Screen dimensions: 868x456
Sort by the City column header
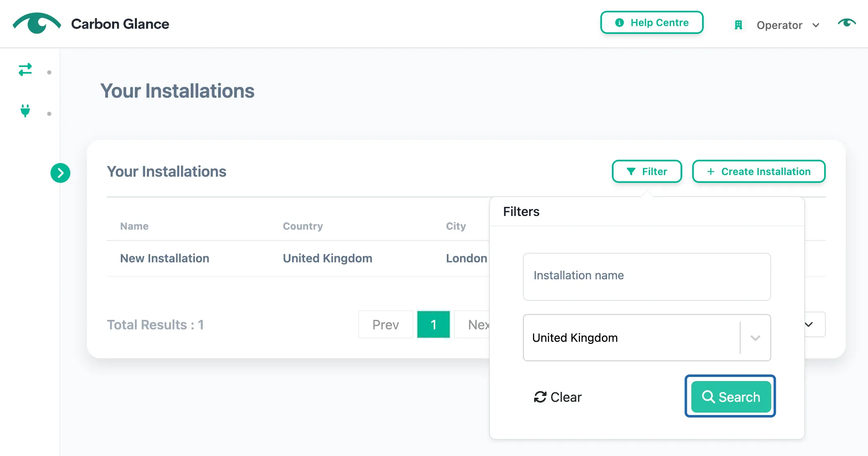coord(456,226)
